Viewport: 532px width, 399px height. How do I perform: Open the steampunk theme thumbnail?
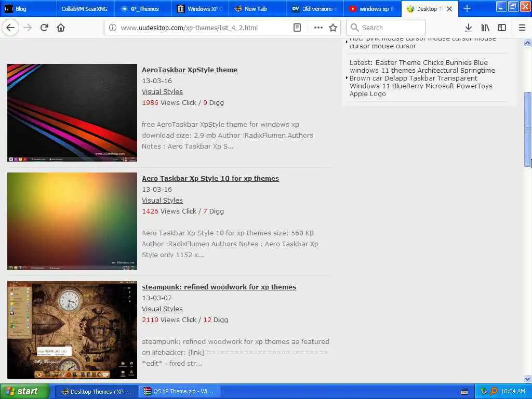click(72, 330)
